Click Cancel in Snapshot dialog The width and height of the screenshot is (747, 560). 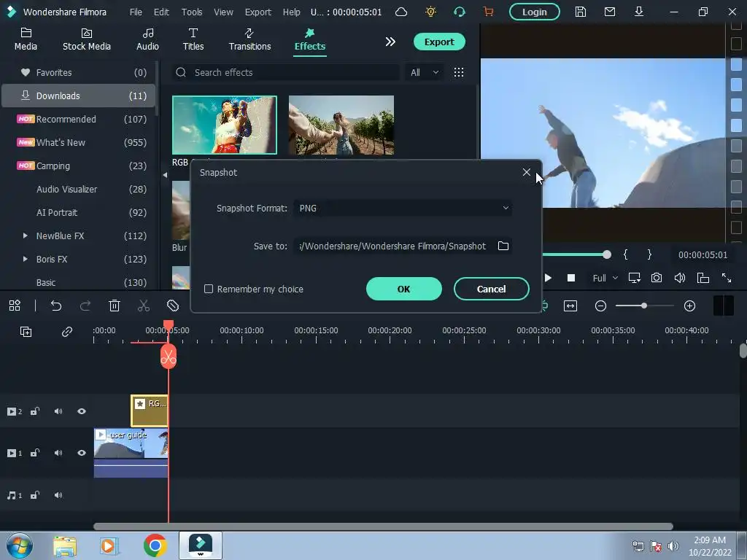[491, 289]
